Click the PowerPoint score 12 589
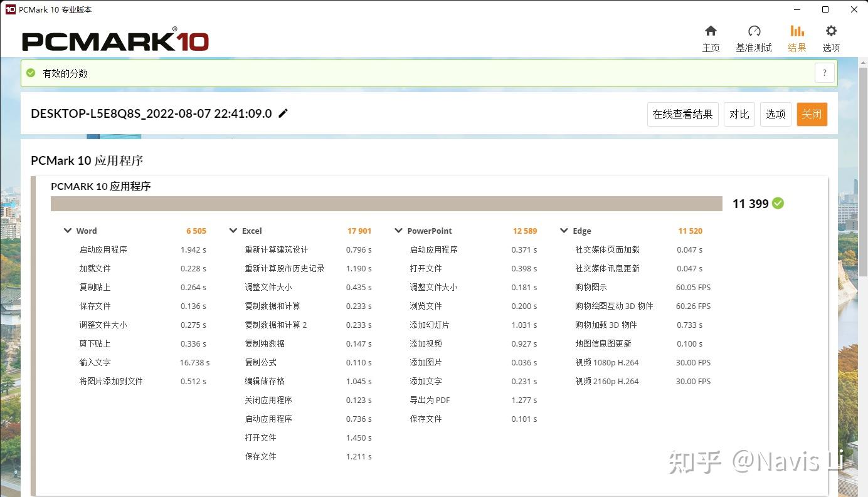Viewport: 868px width, 497px height. point(525,231)
